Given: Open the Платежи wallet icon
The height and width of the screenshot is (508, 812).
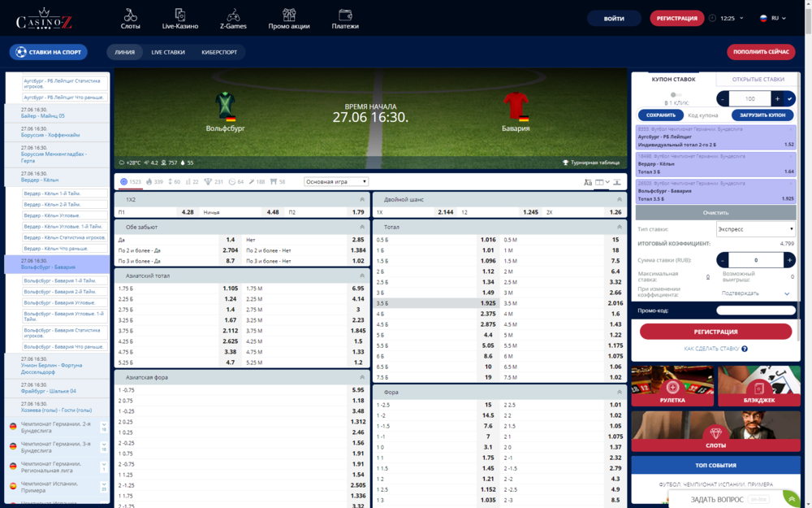Looking at the screenshot, I should [x=345, y=19].
